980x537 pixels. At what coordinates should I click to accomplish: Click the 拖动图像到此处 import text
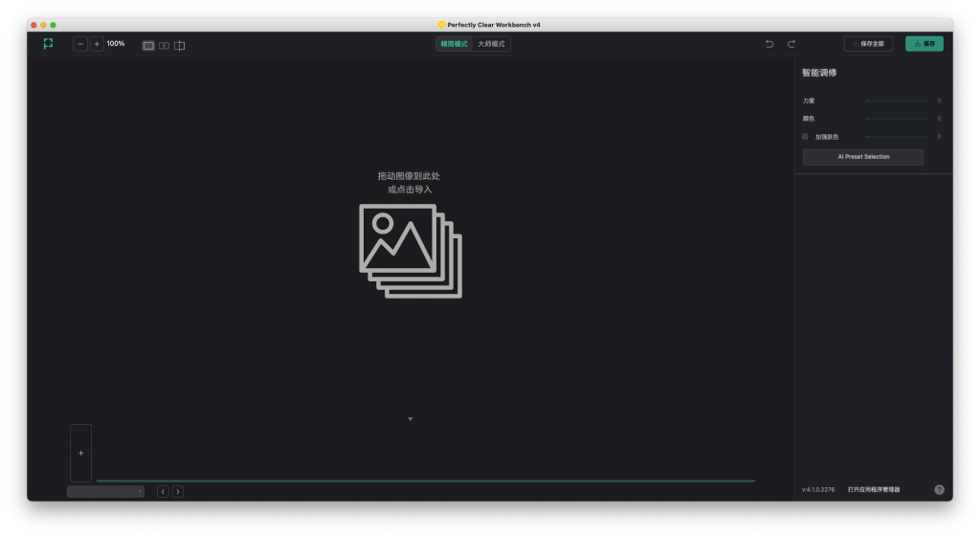coord(409,176)
